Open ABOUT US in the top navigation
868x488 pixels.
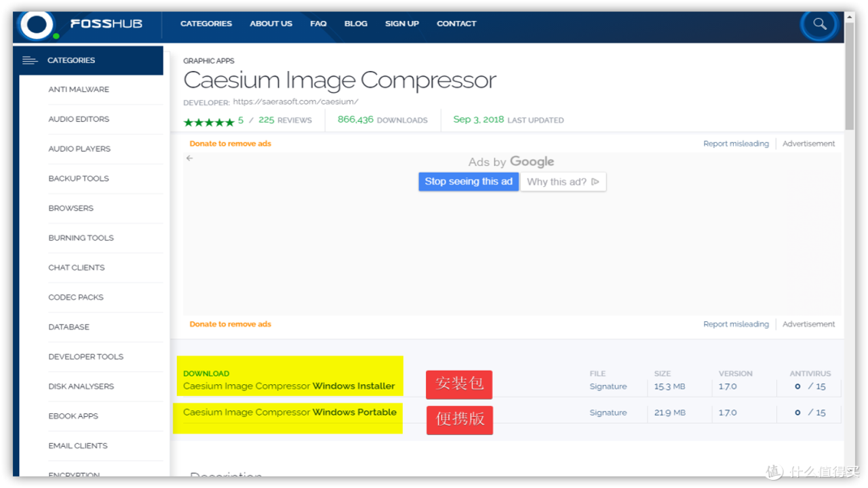pyautogui.click(x=271, y=24)
